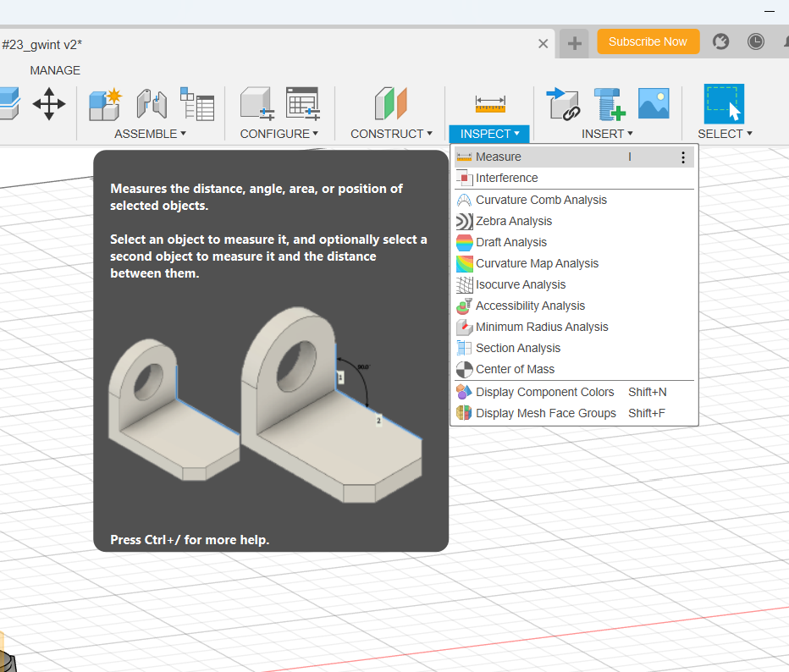Open the INSERT dropdown menu
The image size is (789, 672).
[x=607, y=134]
